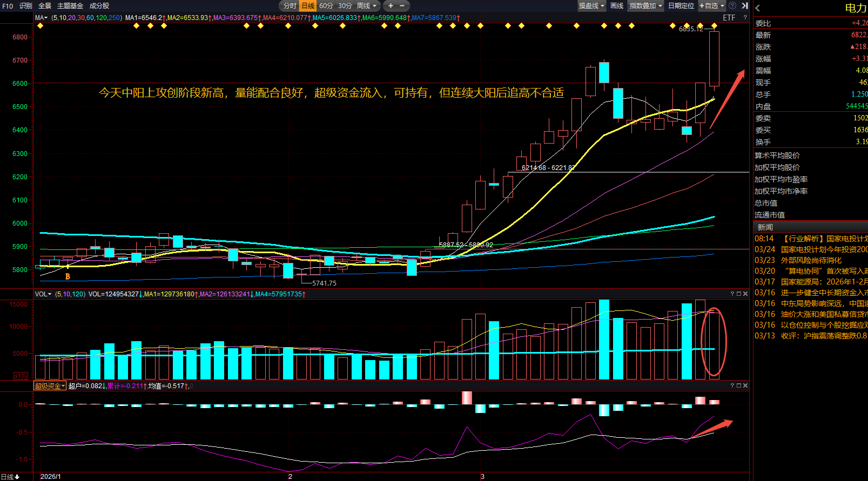Close the 超级资金 indicator panel
The height and width of the screenshot is (481, 868).
pos(745,385)
